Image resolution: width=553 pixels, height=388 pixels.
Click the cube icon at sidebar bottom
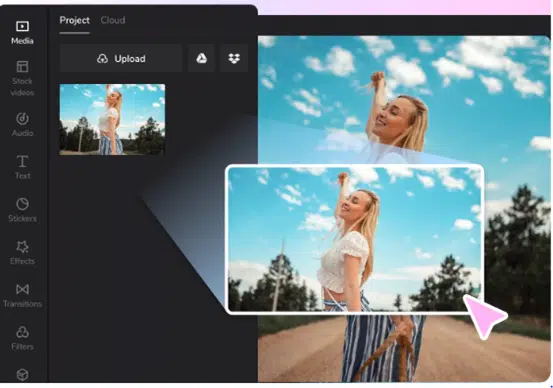22,374
